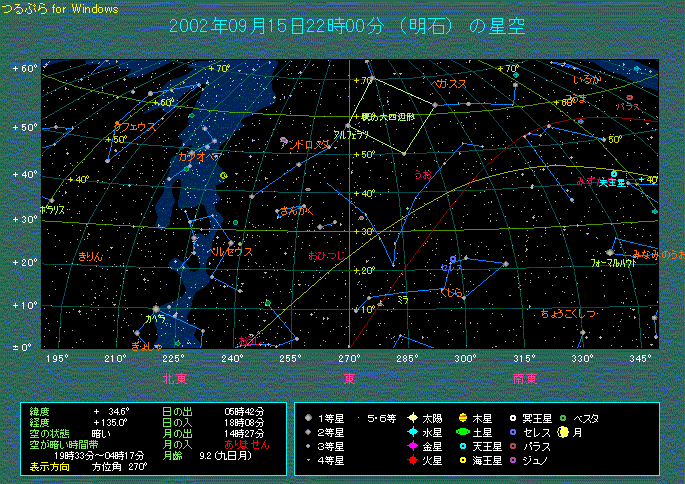Click the Jupiter symbol in legend

463,417
